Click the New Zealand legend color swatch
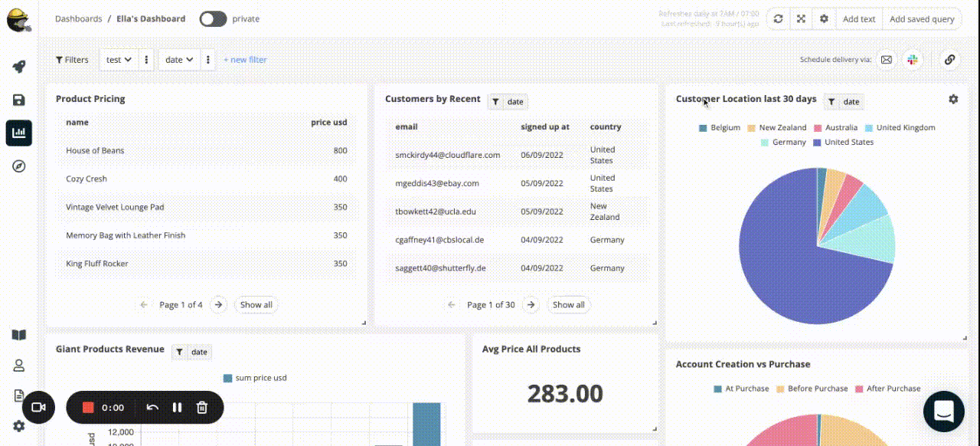The height and width of the screenshot is (446, 980). [751, 128]
